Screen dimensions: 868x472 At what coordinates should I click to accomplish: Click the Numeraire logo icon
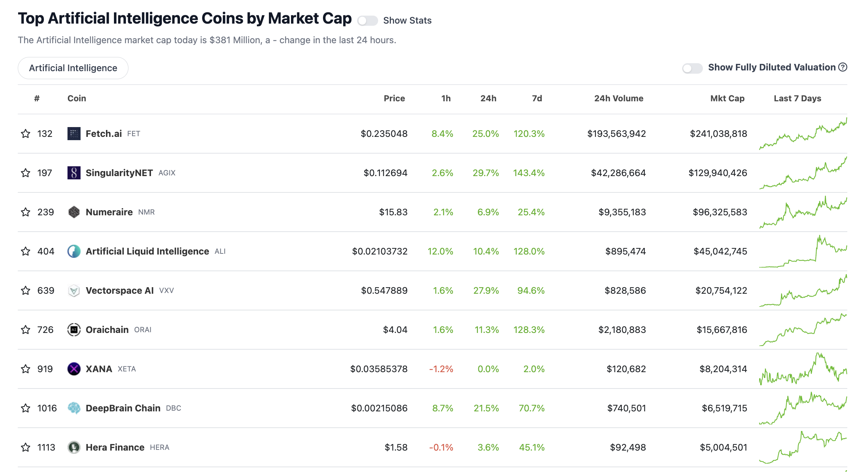[74, 212]
